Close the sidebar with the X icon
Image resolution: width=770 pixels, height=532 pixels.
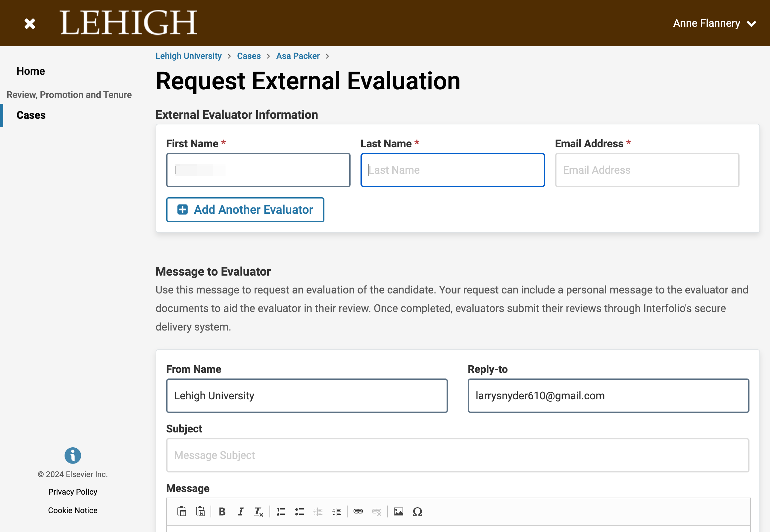click(30, 23)
